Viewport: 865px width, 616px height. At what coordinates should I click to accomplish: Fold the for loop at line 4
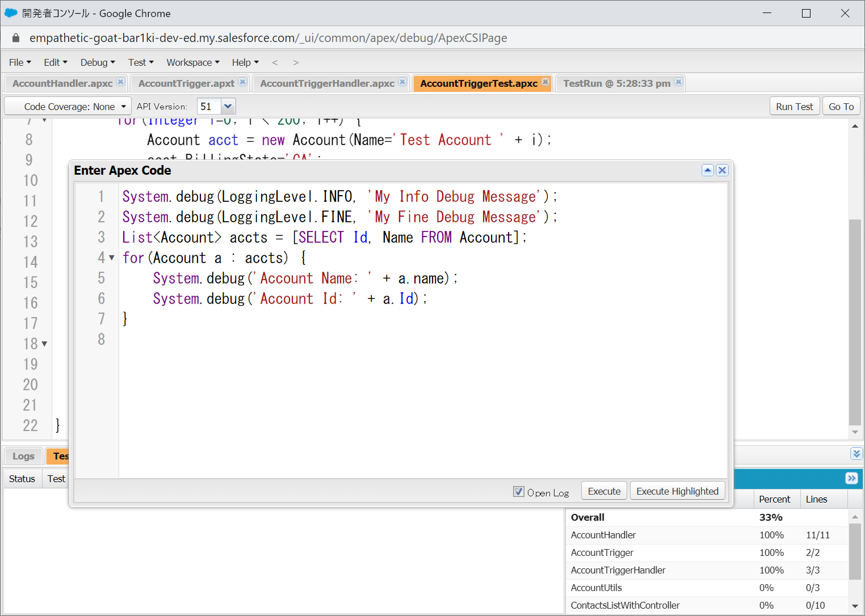(112, 258)
